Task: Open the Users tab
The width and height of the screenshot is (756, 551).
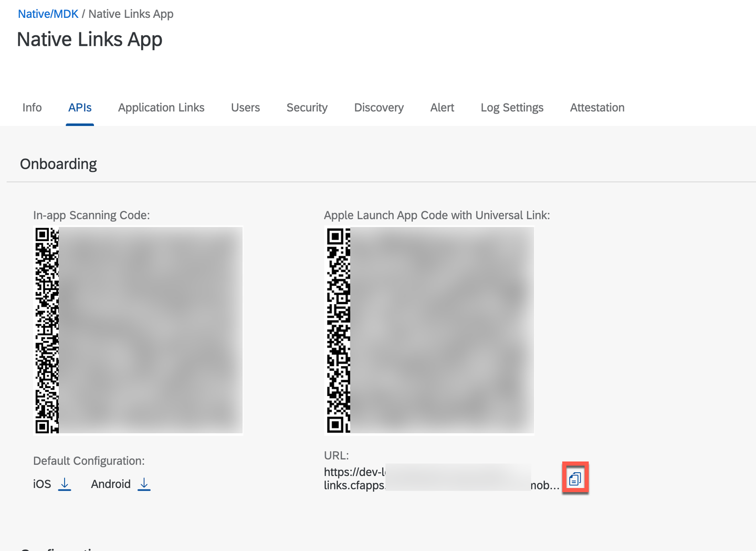Action: coord(246,108)
